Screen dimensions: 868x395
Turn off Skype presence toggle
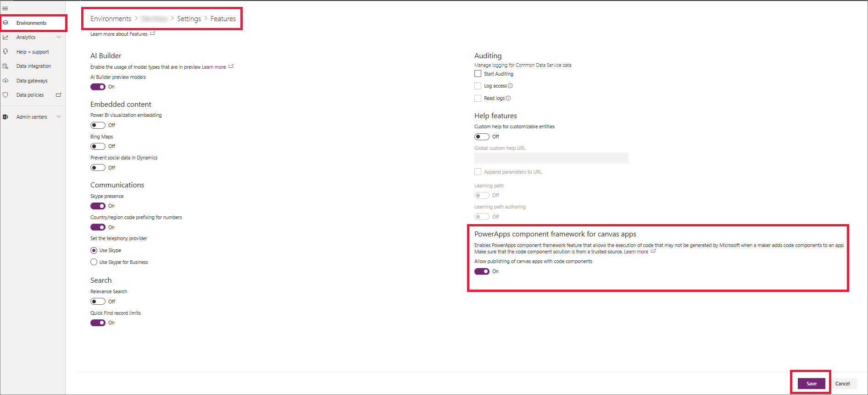click(x=98, y=206)
